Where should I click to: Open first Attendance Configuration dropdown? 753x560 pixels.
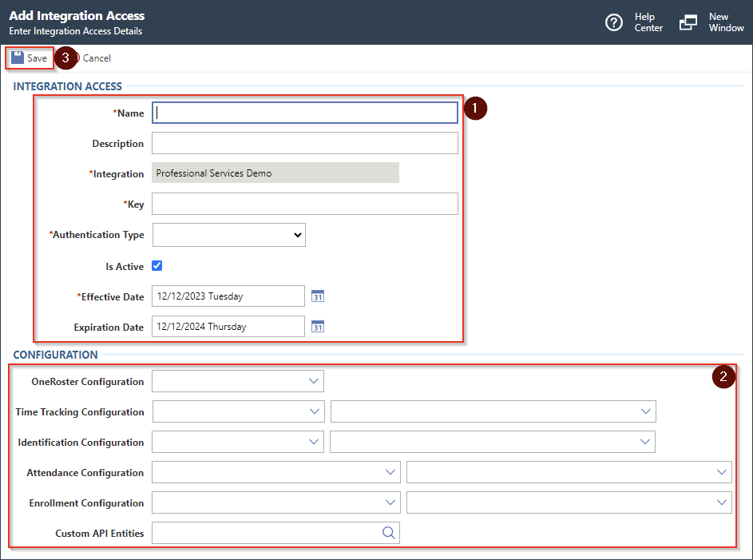276,472
